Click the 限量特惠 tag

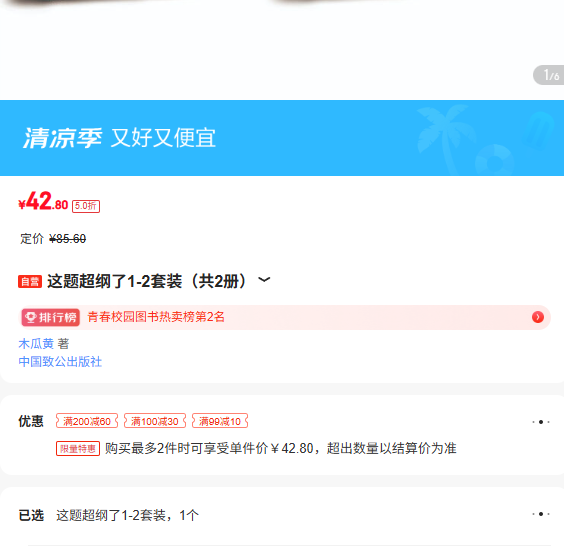click(x=78, y=449)
